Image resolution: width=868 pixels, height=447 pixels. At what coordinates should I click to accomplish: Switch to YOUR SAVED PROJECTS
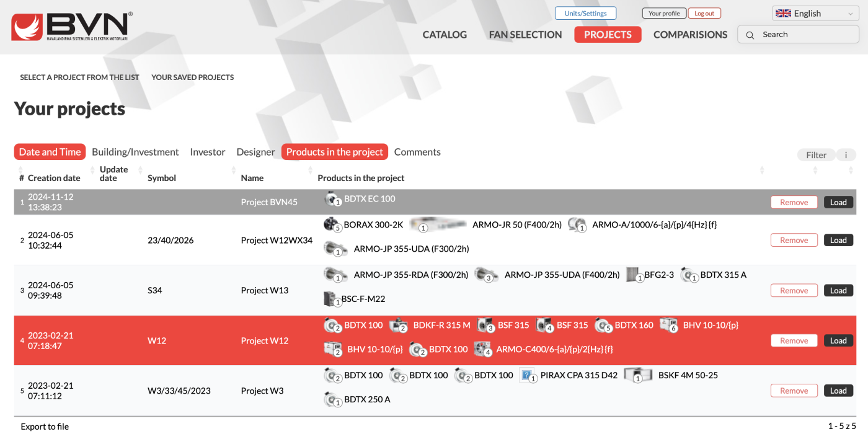pos(193,77)
